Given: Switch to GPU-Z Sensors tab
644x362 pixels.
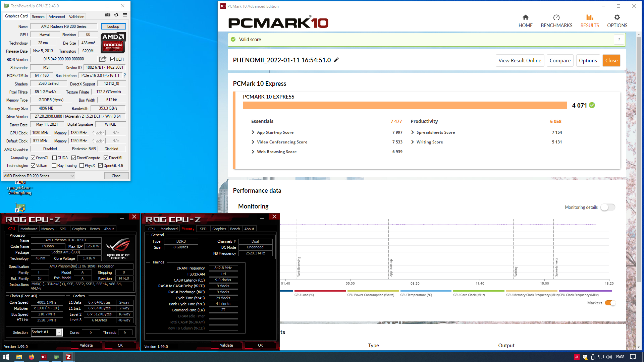Looking at the screenshot, I should 38,17.
